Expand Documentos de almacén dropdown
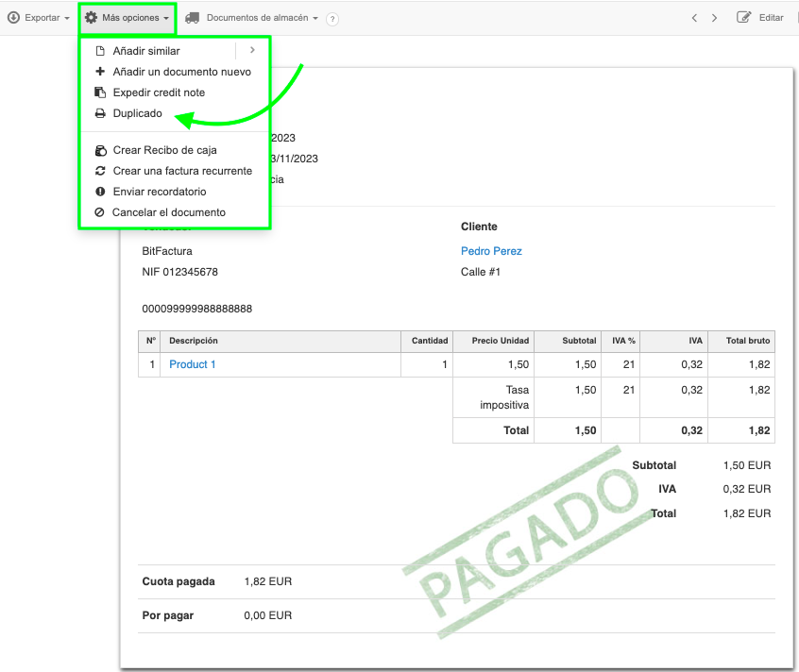The width and height of the screenshot is (799, 672). coord(262,18)
